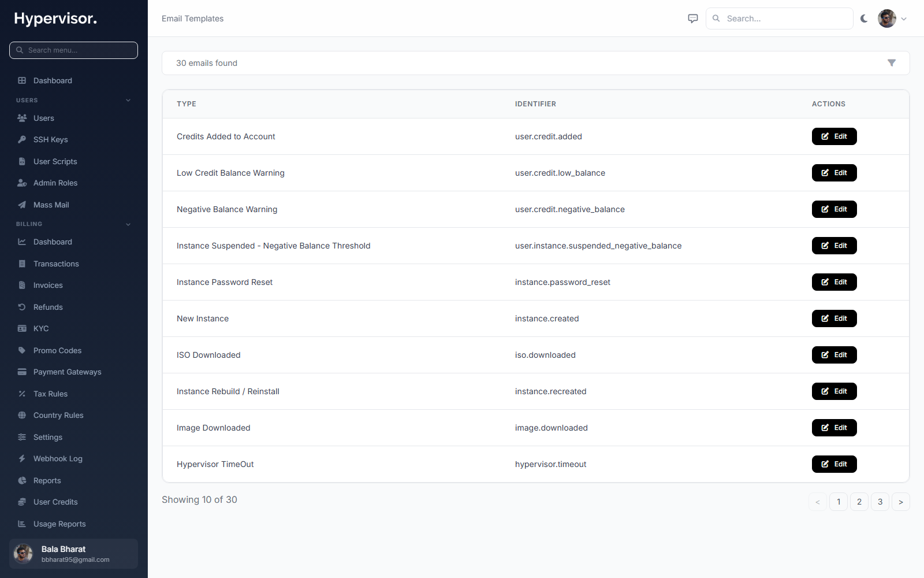Click the Invoices document icon
This screenshot has height=578, width=924.
point(22,285)
